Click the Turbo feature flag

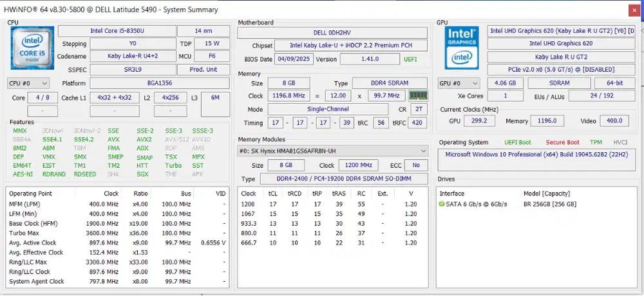point(173,166)
